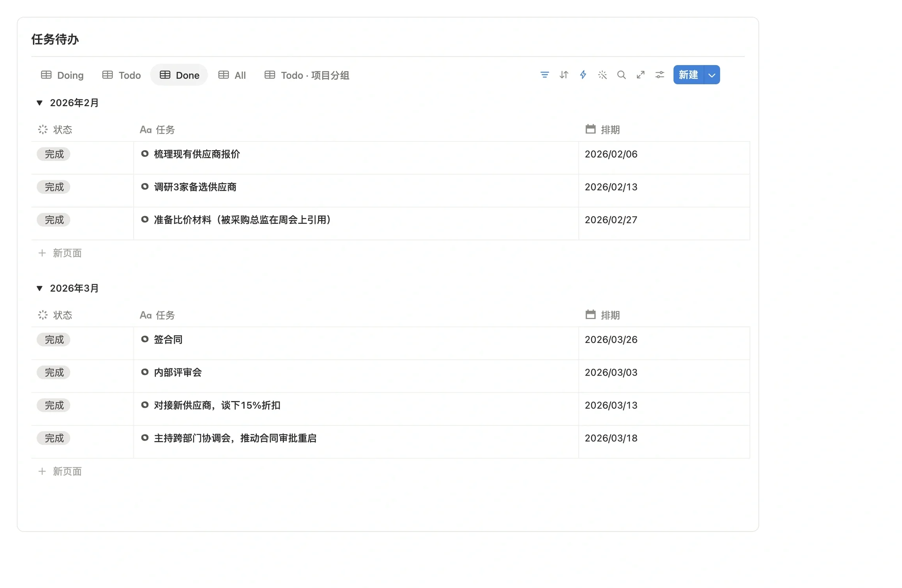Select the Done tab
The image size is (902, 588).
coord(179,75)
